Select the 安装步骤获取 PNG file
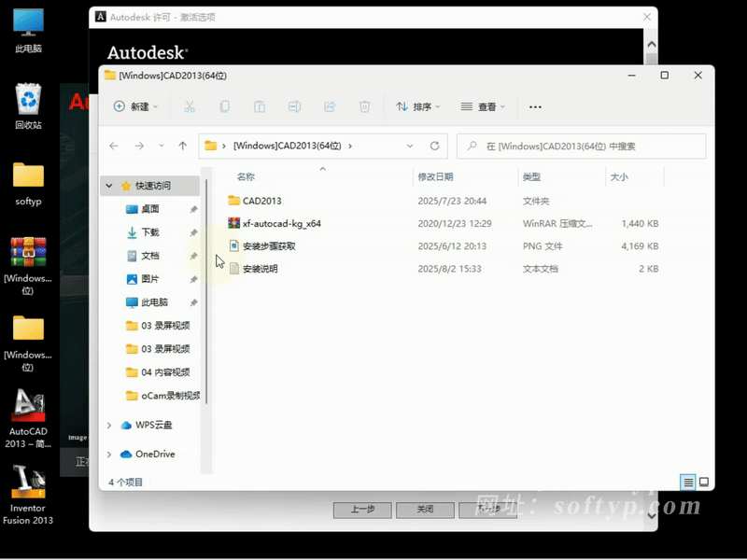The height and width of the screenshot is (560, 747). [269, 245]
